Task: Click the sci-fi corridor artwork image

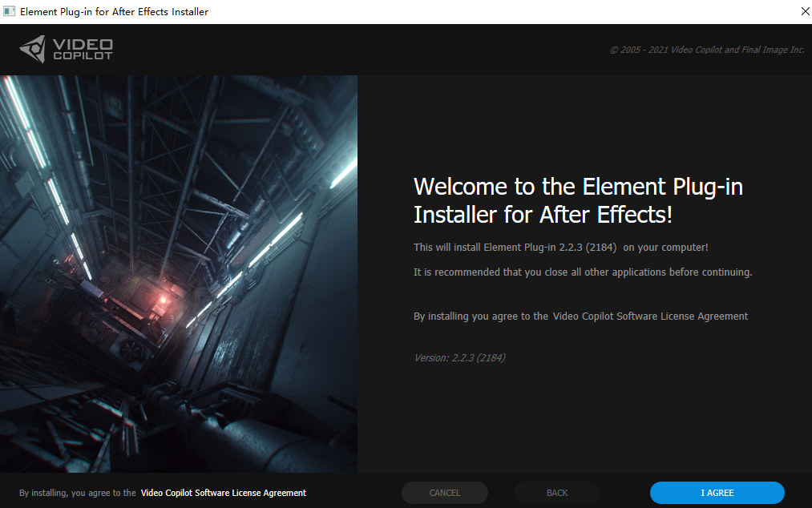Action: pos(179,274)
